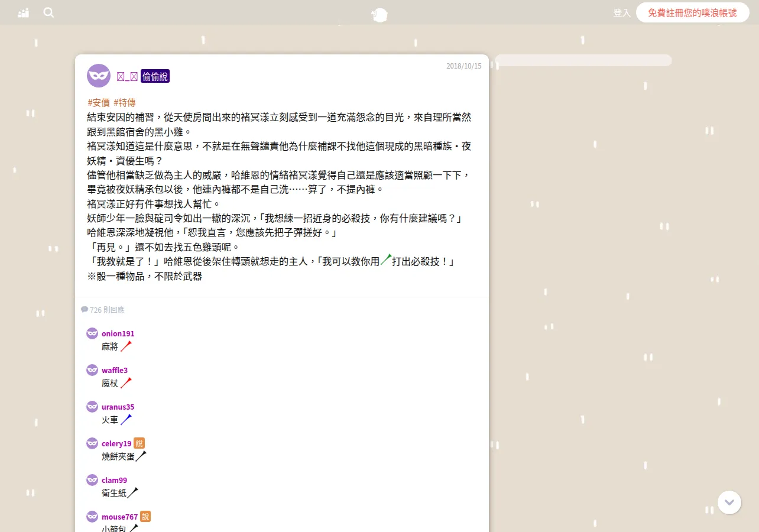
Task: Open the #安價 hashtag
Action: pyautogui.click(x=99, y=103)
